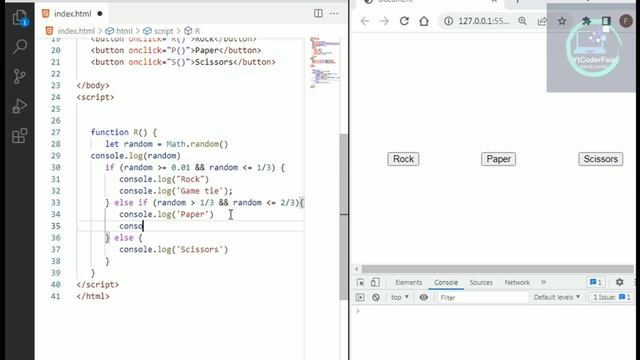View site information icon in address bar
This screenshot has height=360, width=640.
[448, 21]
